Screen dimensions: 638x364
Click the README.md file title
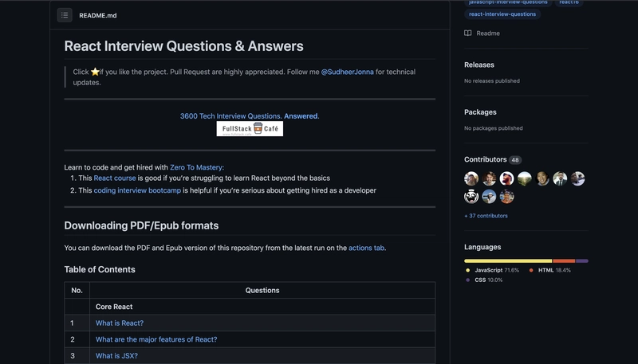click(x=97, y=15)
